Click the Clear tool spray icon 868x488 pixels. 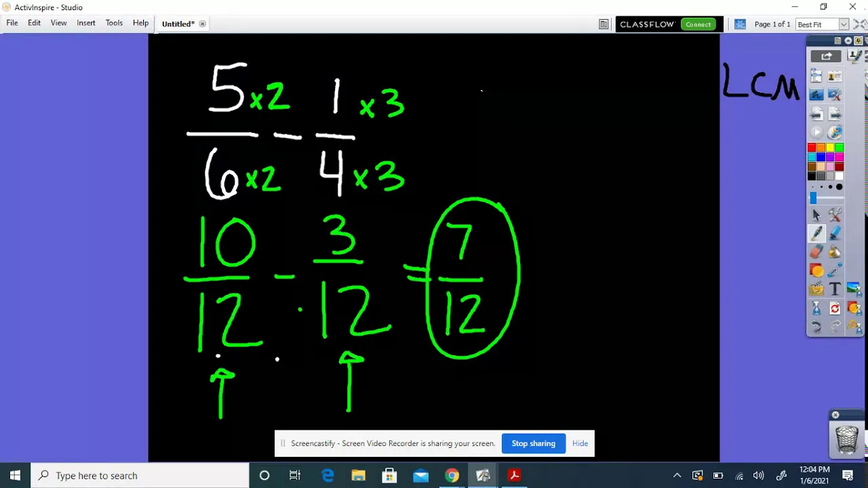point(816,308)
